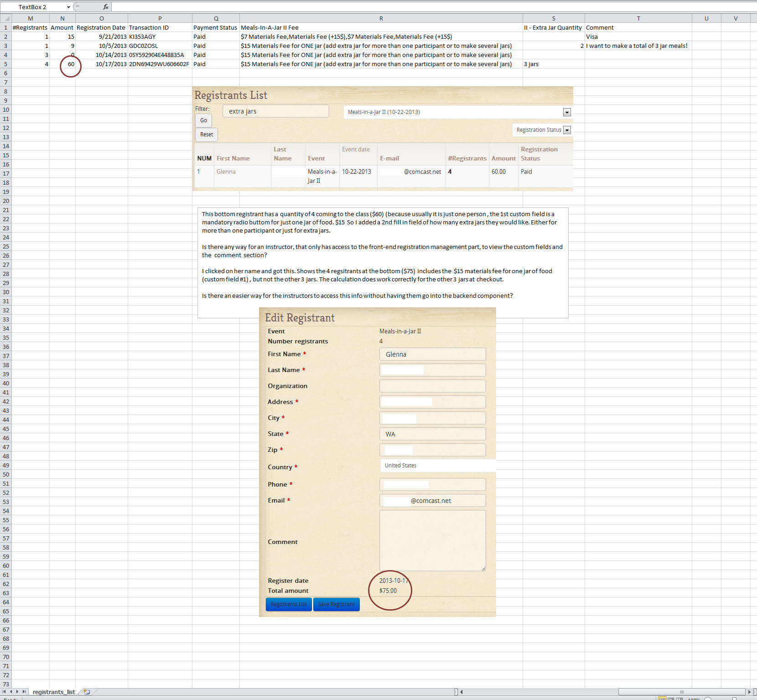Switch to the registrants_list sheet tab
The width and height of the screenshot is (757, 700).
coord(54,692)
